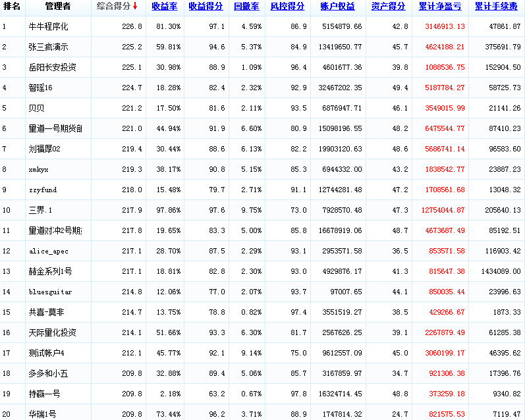Select the 岳阳长安投资 entry
Image resolution: width=525 pixels, height=420 pixels.
point(53,68)
